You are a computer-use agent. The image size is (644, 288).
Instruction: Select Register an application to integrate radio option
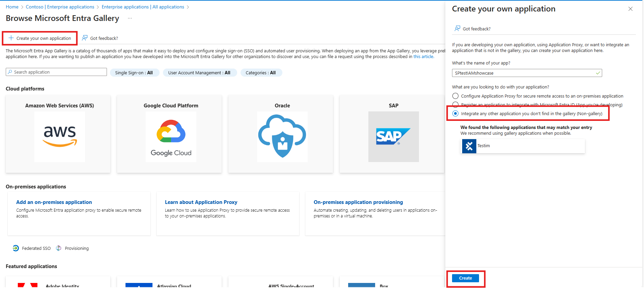[x=455, y=105]
